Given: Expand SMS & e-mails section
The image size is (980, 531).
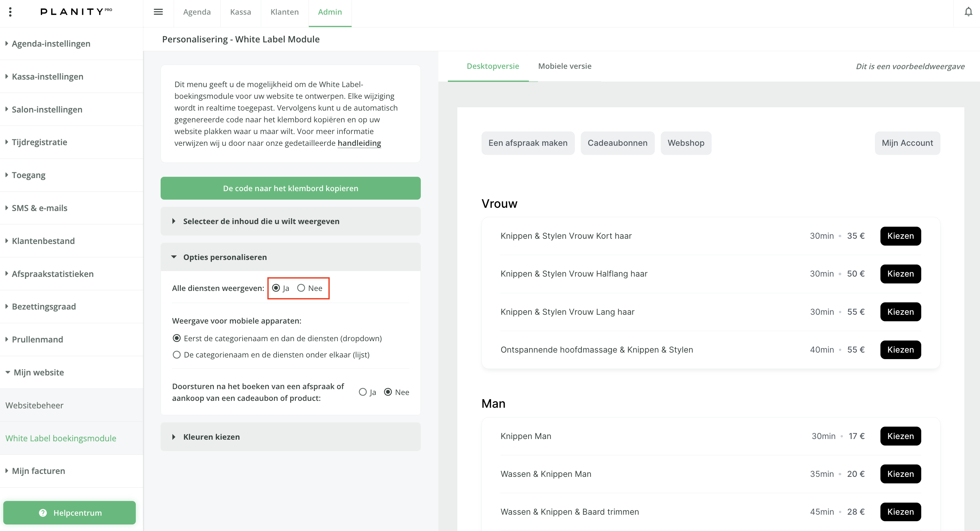Looking at the screenshot, I should [x=71, y=208].
